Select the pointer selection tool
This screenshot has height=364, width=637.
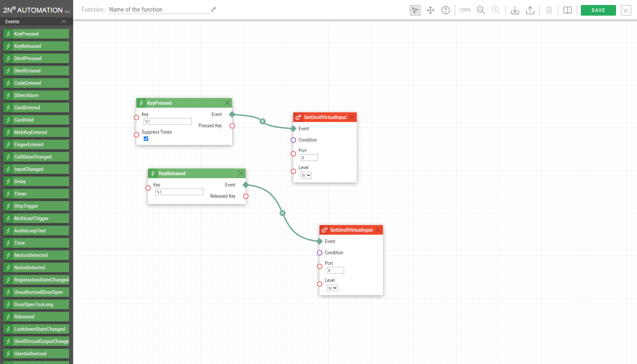click(415, 10)
